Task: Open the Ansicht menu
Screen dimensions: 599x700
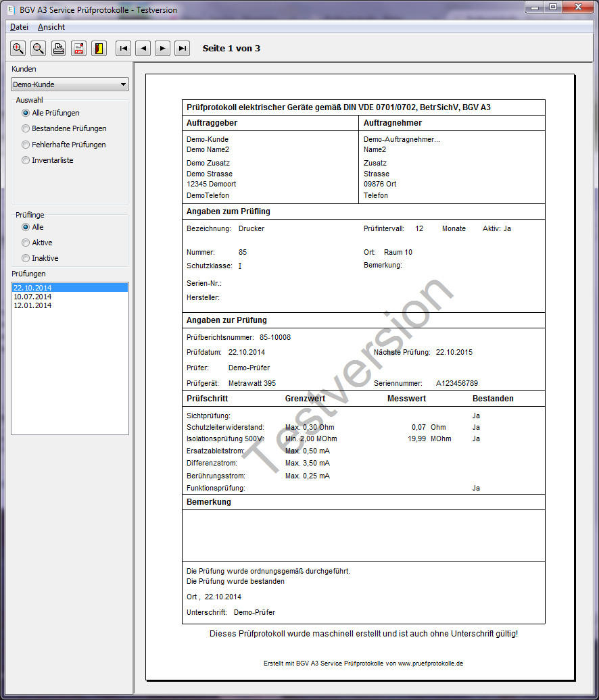Action: point(51,27)
